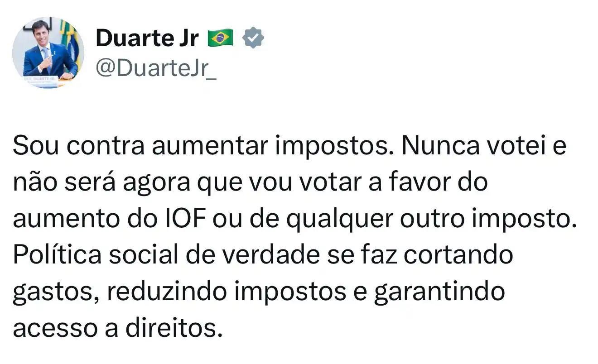
Task: Click the closing words acesso a direitos
Action: coord(118,328)
